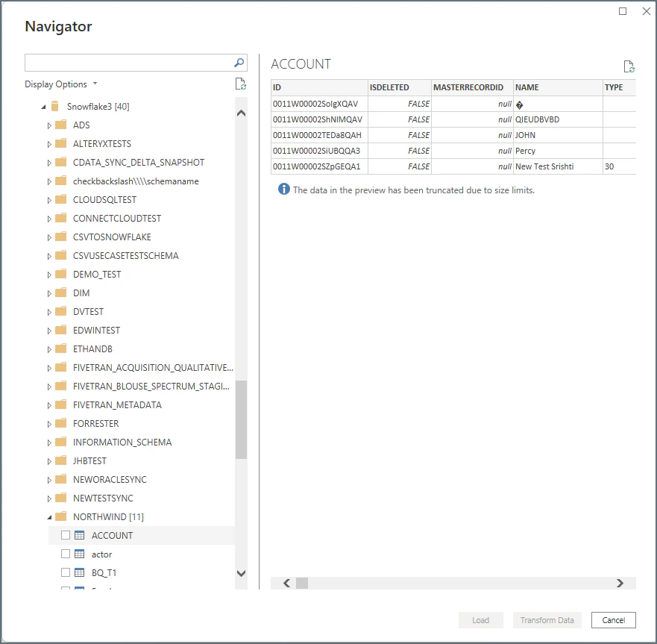Image resolution: width=657 pixels, height=644 pixels.
Task: Click the Cancel button
Action: pyautogui.click(x=613, y=619)
